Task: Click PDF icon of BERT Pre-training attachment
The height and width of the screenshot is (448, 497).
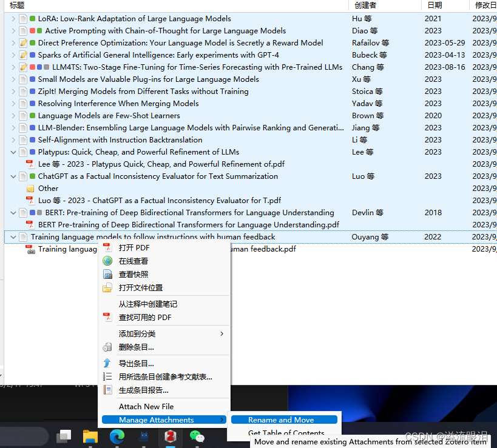Action: tap(30, 225)
